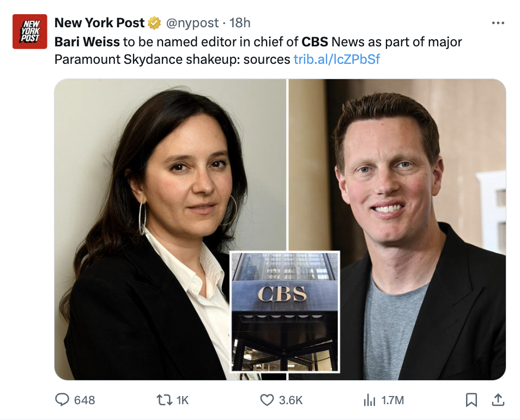Click the 1.7M views count
Screen dimensions: 520x420
click(392, 400)
